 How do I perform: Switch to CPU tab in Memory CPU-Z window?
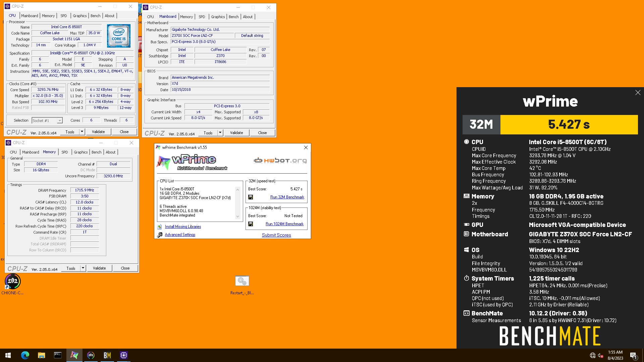coord(13,152)
